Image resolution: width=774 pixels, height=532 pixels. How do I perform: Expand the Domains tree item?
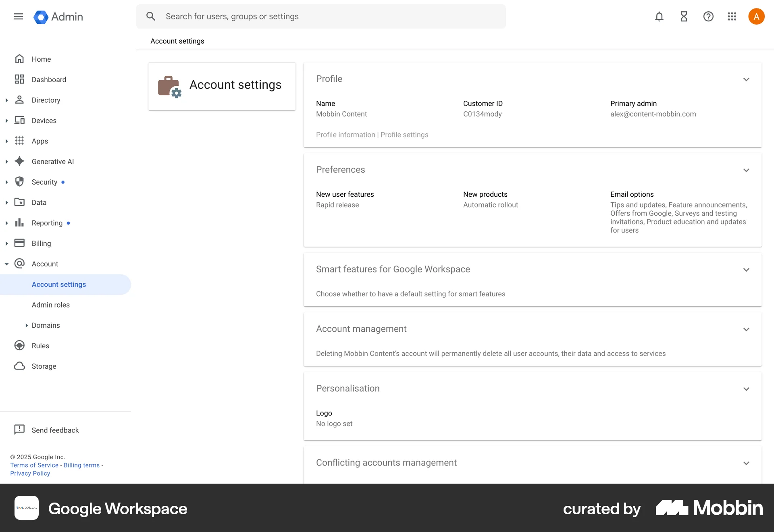27,325
